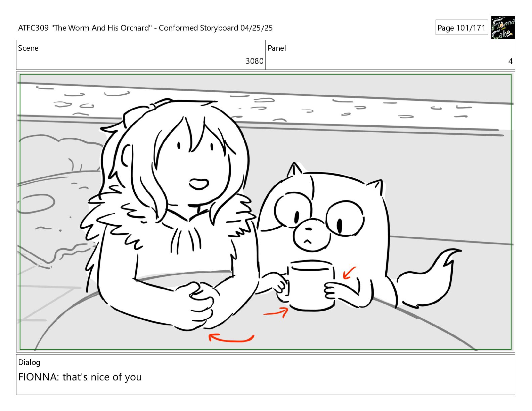Click the Fionna and Cake logo
Viewport: 532px width, 411px height.
point(503,28)
